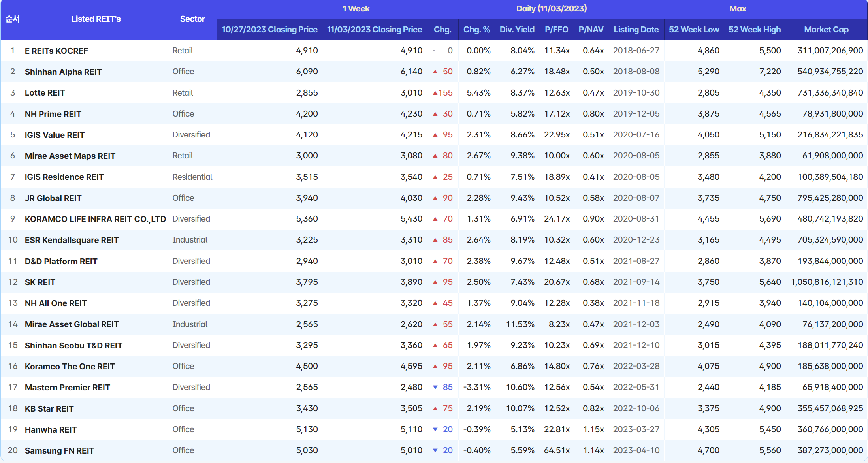Click the red up arrow in Koramco The One REIT row

coord(435,366)
